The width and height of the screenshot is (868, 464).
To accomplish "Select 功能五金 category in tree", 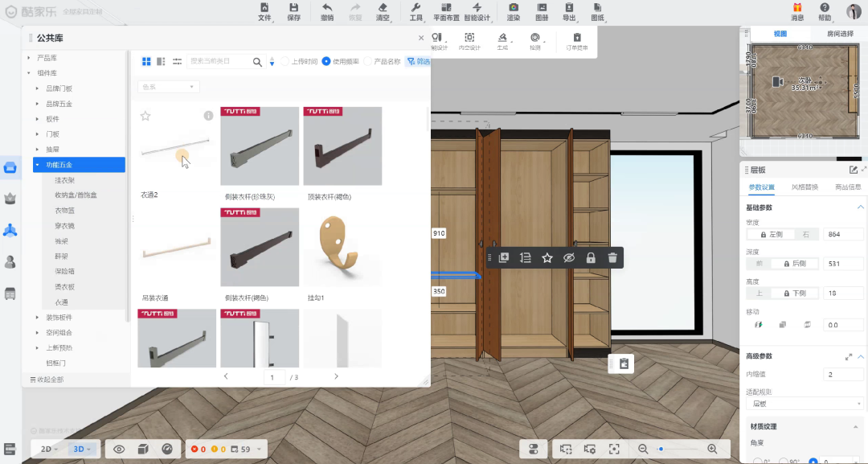I will pyautogui.click(x=79, y=164).
